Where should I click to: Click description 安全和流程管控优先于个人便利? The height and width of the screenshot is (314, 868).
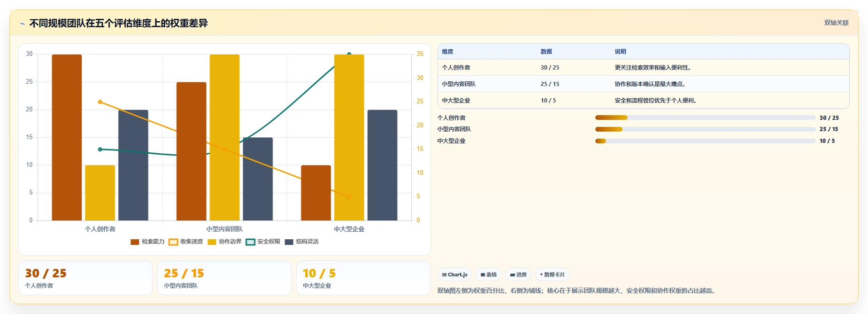(x=655, y=101)
